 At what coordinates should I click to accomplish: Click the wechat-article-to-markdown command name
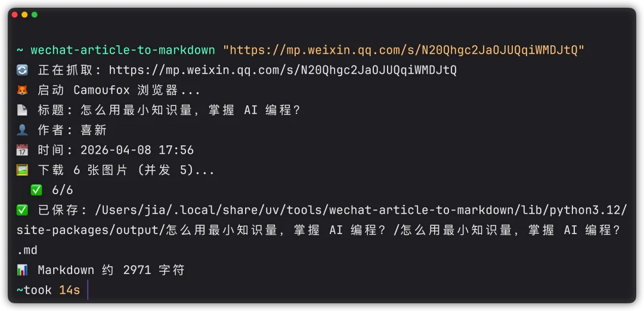pos(123,50)
